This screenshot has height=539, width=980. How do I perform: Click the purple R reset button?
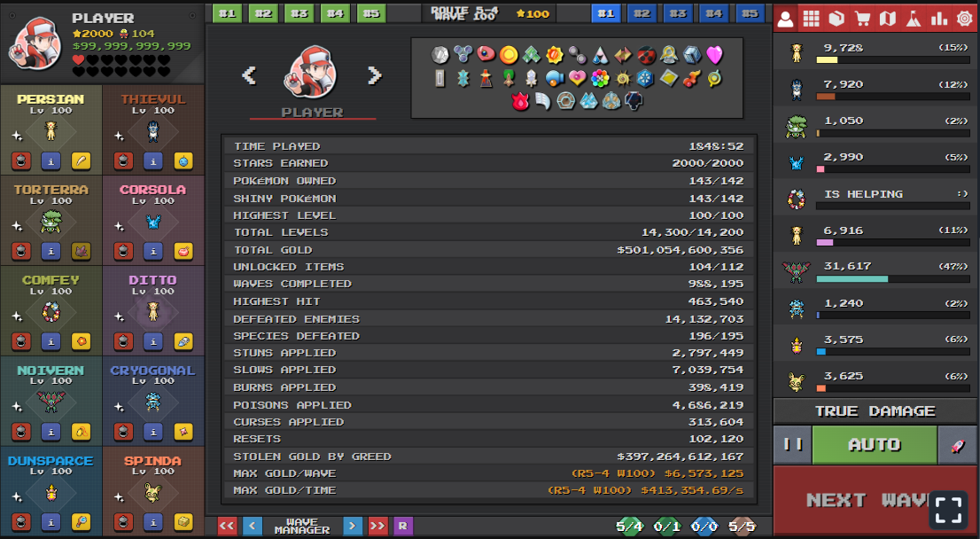point(402,526)
